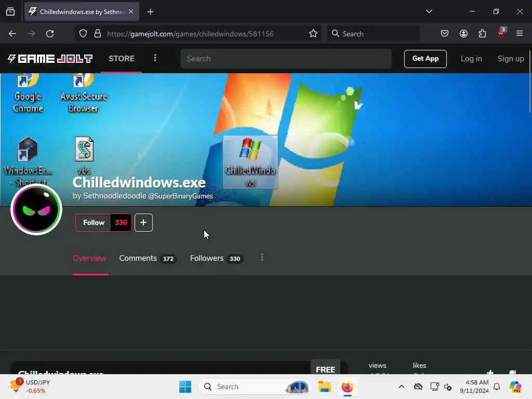Select the Overview tab

point(89,258)
